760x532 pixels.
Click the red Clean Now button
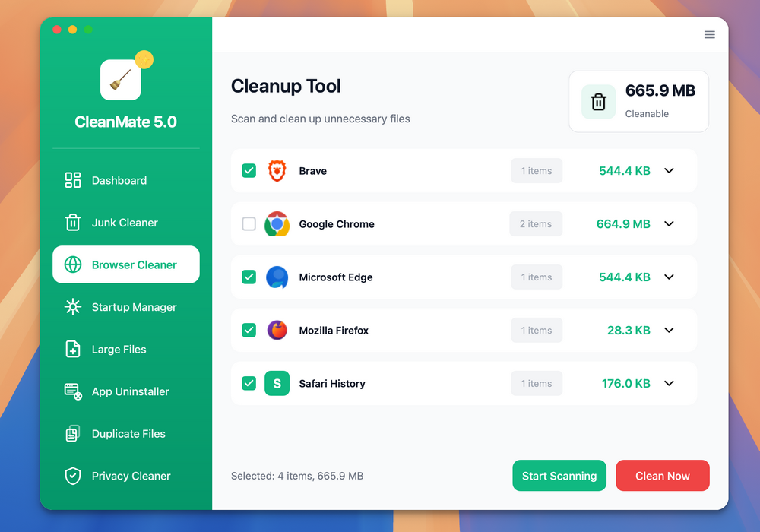(x=663, y=476)
